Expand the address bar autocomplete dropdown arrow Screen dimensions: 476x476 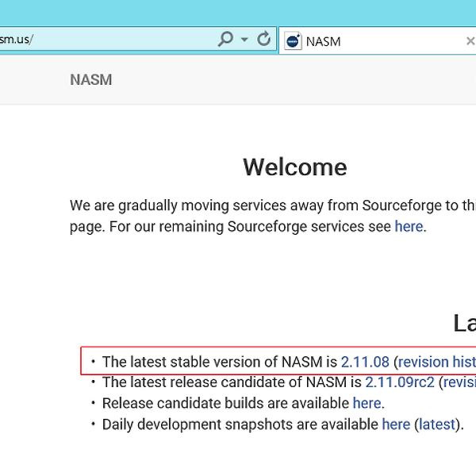pyautogui.click(x=244, y=40)
